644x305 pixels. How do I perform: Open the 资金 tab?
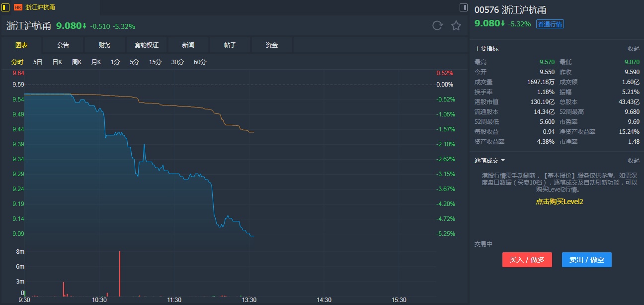[x=272, y=45]
